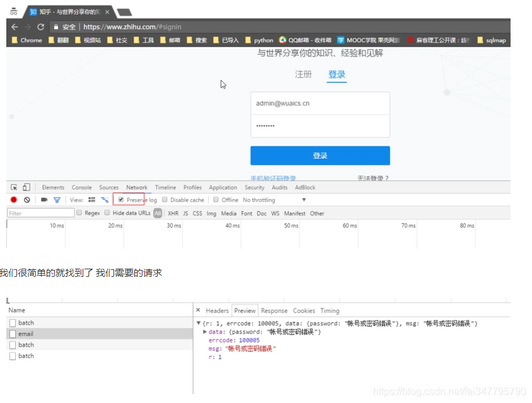Viewport: 532px width, 403px height.
Task: Select the email request row
Action: (100, 334)
